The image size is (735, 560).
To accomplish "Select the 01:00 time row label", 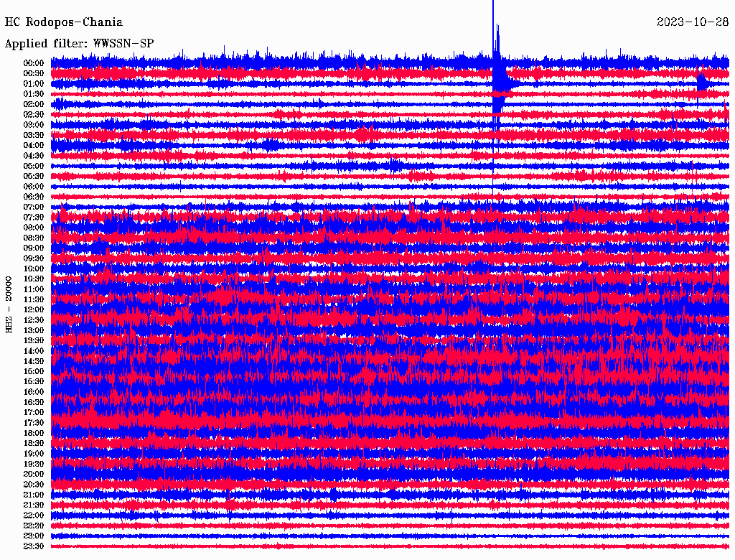I will (34, 84).
